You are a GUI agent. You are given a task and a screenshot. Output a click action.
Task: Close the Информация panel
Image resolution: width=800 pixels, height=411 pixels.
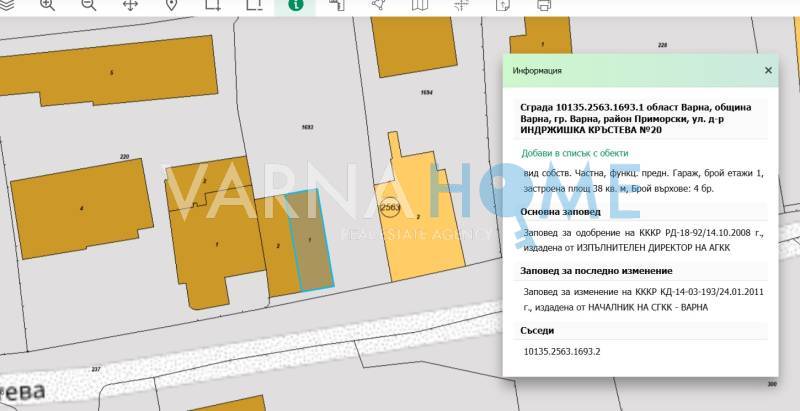point(768,71)
